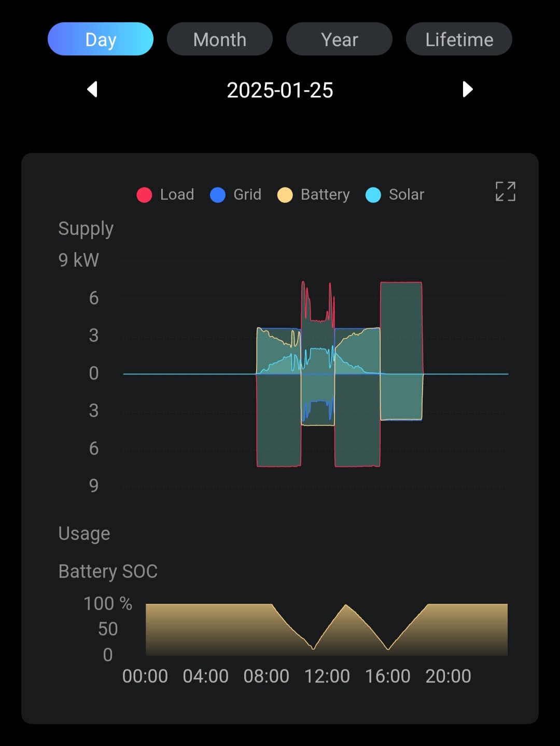
Task: Open the date picker showing 2025-01-25
Action: tap(280, 90)
